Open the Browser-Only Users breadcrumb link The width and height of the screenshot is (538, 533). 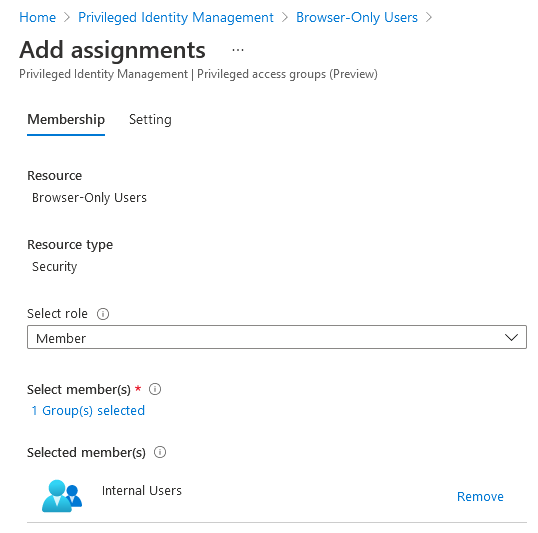pos(357,17)
